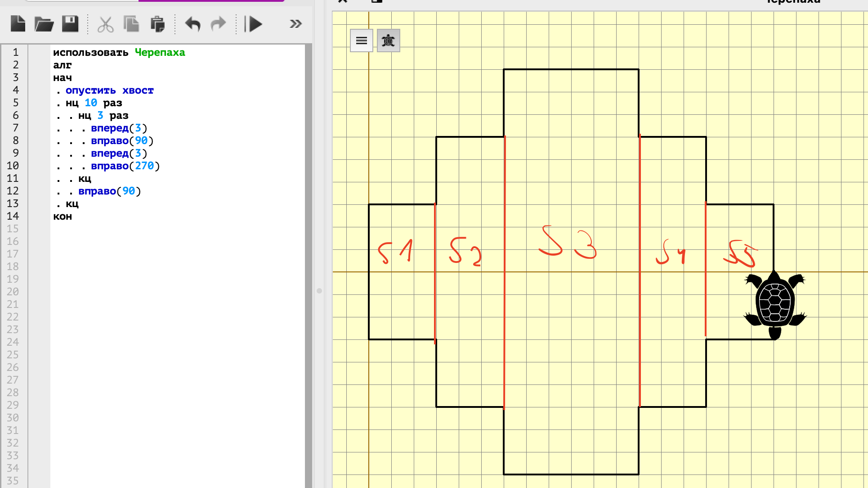Screen dimensions: 868x488
Task: Click 'нц 10 раз' loop line
Action: [x=94, y=103]
